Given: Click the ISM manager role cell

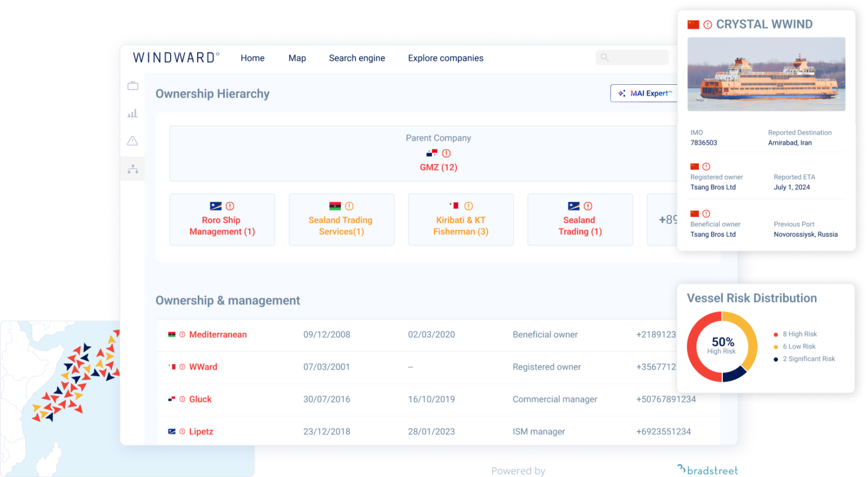Looking at the screenshot, I should click(539, 431).
